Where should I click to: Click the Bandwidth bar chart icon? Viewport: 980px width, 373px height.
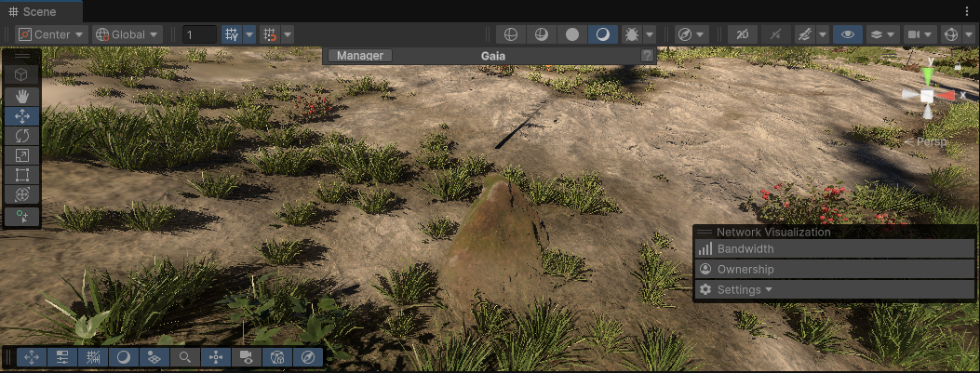click(705, 249)
